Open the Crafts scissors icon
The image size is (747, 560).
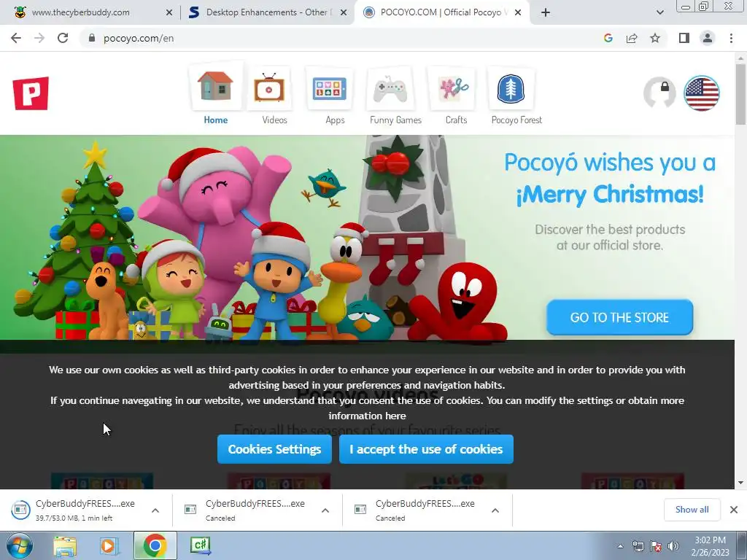(x=453, y=88)
